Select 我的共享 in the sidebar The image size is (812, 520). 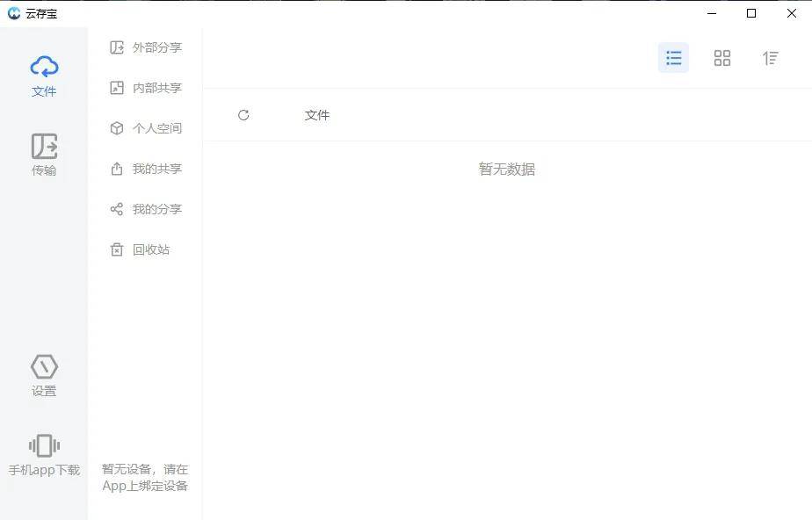pyautogui.click(x=146, y=169)
